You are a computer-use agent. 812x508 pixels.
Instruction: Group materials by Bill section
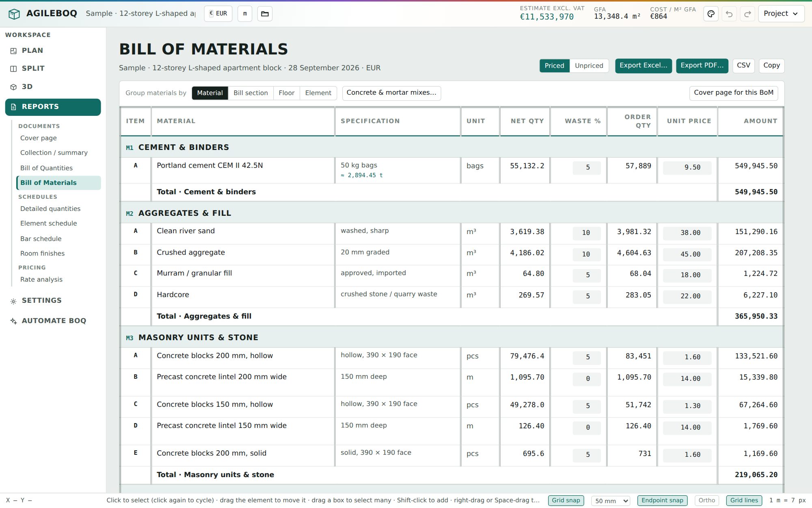251,93
